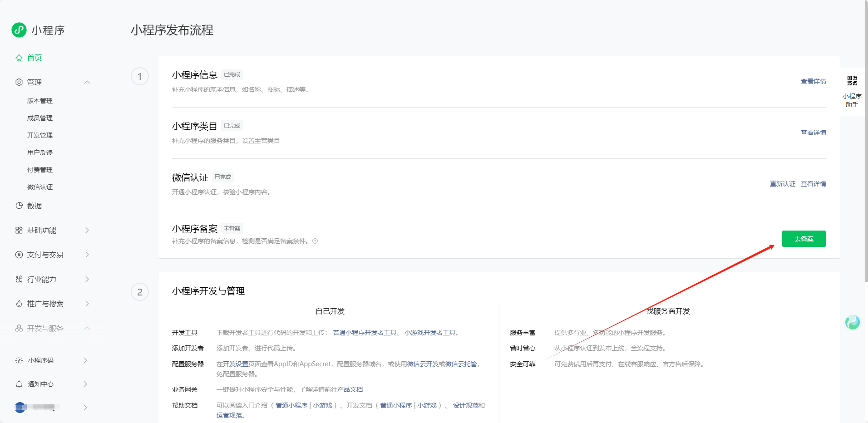Viewport: 868px width, 423px height.
Task: Click the 小程序助手 QR code icon
Action: coord(853,81)
